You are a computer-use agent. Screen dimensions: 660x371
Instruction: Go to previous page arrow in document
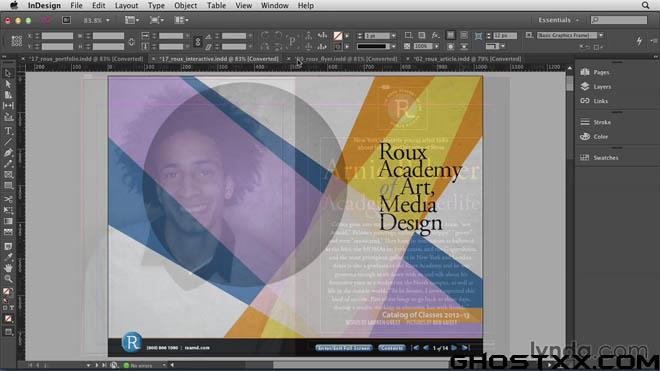(x=426, y=348)
